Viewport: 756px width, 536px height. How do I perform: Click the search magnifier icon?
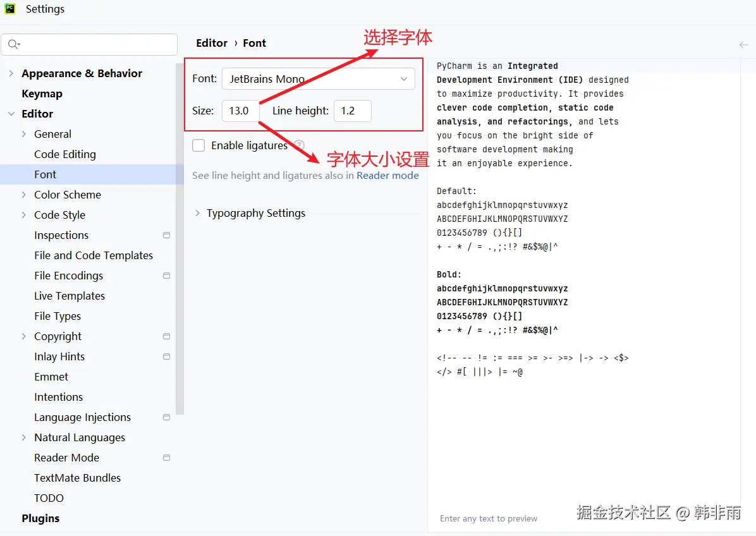point(13,44)
